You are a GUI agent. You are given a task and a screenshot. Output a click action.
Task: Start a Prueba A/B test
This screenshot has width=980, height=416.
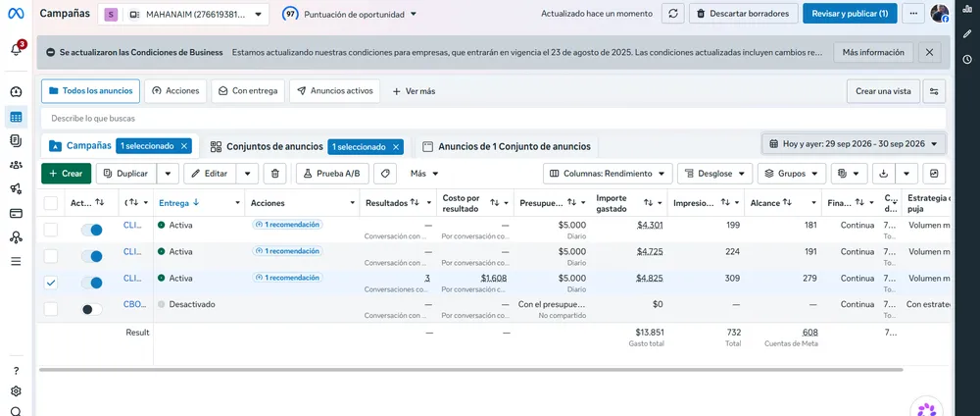coord(332,174)
